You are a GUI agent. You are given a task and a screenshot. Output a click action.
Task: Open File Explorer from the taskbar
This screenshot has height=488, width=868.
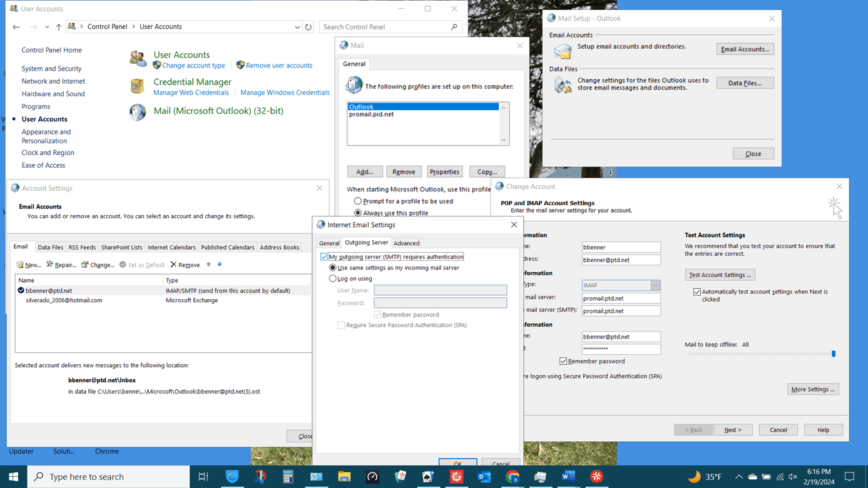point(344,477)
